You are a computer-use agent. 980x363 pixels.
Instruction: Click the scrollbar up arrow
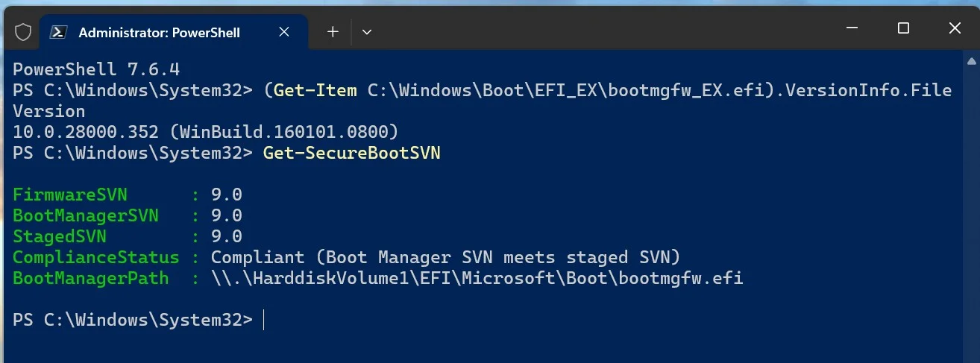click(973, 60)
